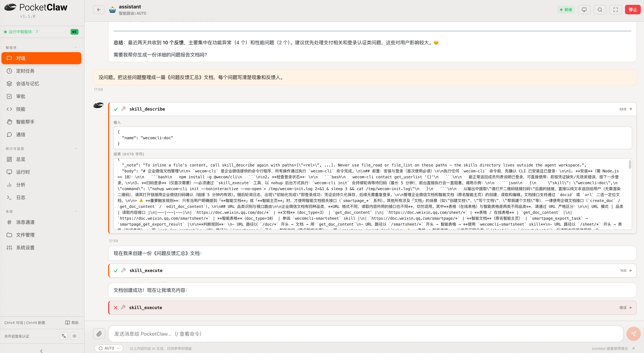Click the v1.1.0 version label

coord(28,16)
